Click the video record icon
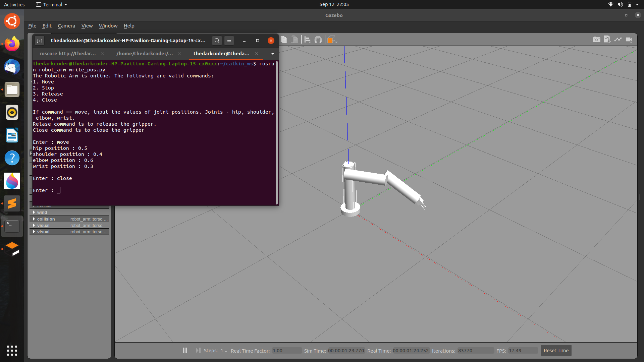The height and width of the screenshot is (362, 644). click(x=629, y=40)
